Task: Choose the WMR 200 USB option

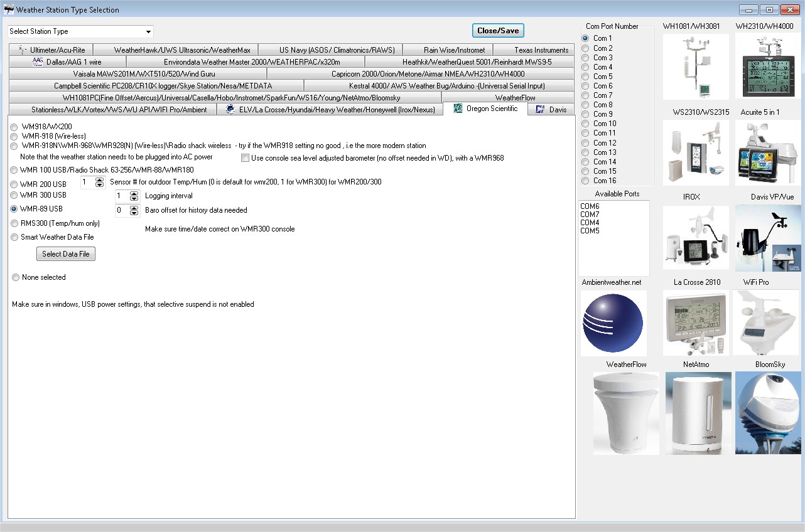Action: pos(14,184)
